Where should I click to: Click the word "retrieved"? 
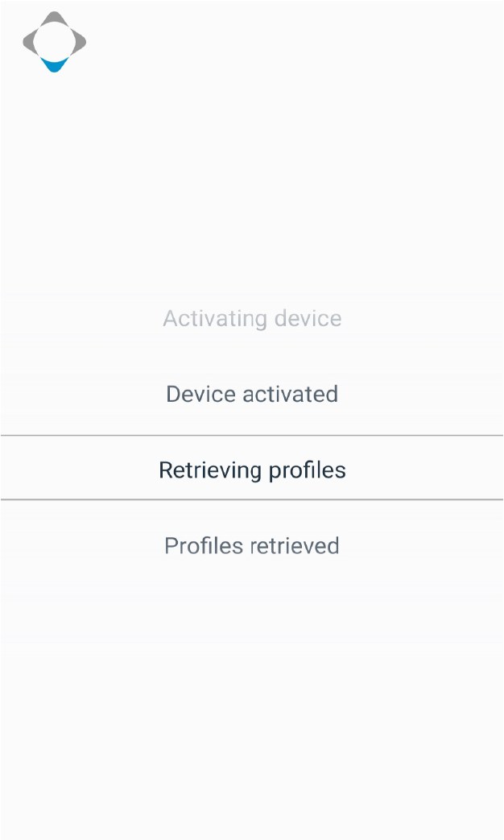click(x=295, y=546)
